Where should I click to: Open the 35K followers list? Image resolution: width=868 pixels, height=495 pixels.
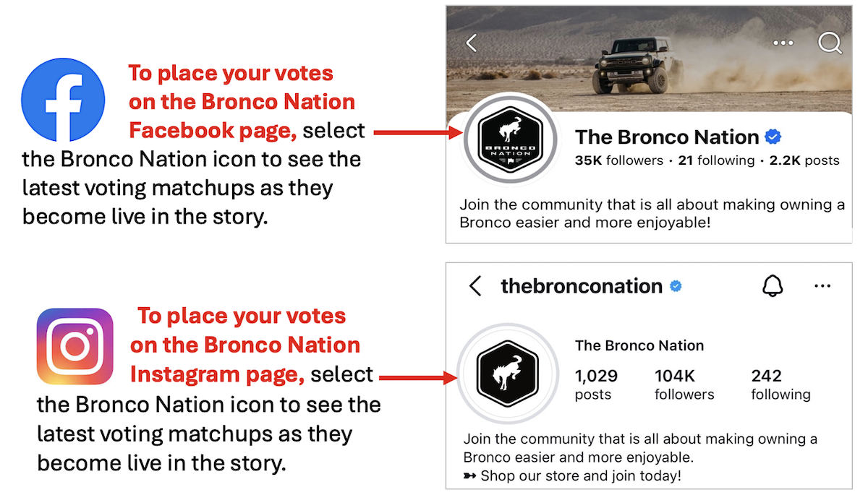[x=619, y=160]
